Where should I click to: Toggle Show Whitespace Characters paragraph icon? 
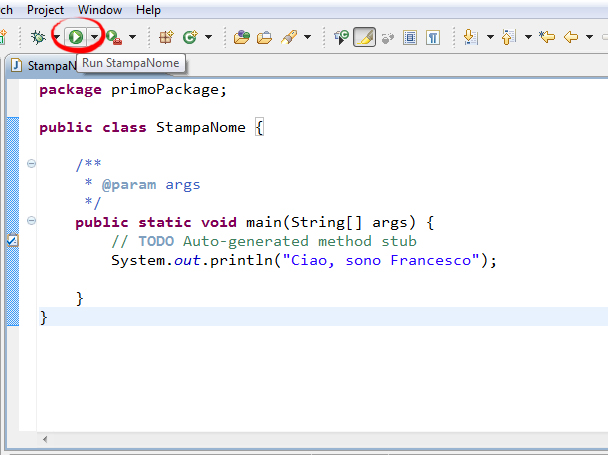(433, 37)
